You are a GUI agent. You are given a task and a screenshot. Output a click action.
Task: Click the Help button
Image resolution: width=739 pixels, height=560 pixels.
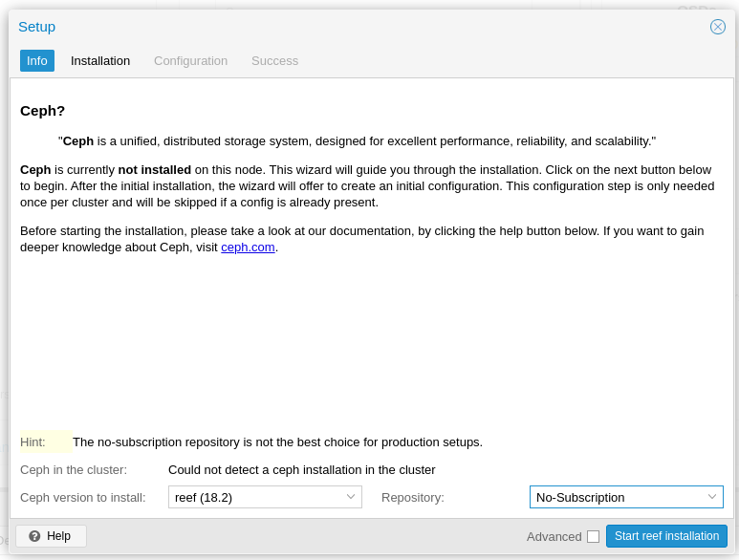[x=52, y=536]
